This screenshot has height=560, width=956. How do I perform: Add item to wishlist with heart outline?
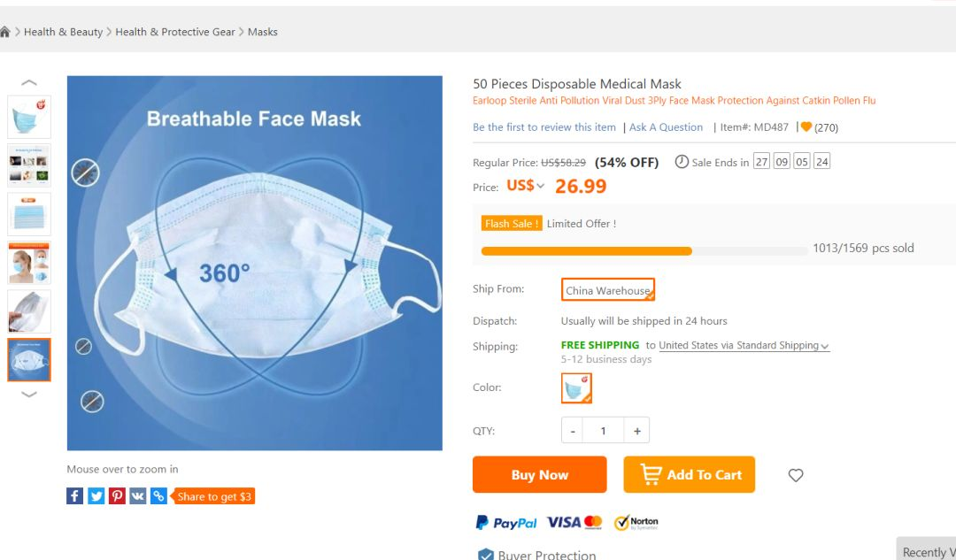coord(796,475)
